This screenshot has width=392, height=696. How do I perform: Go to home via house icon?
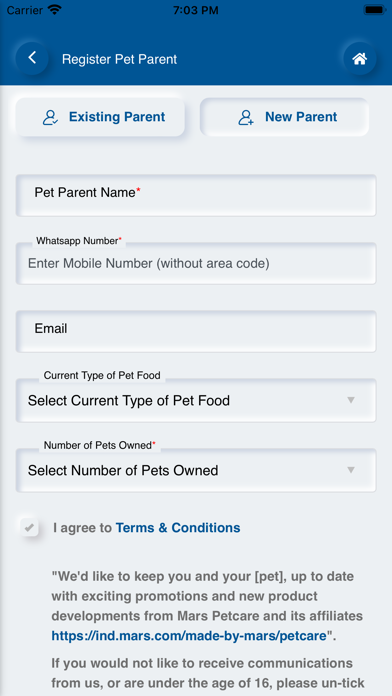coord(360,58)
